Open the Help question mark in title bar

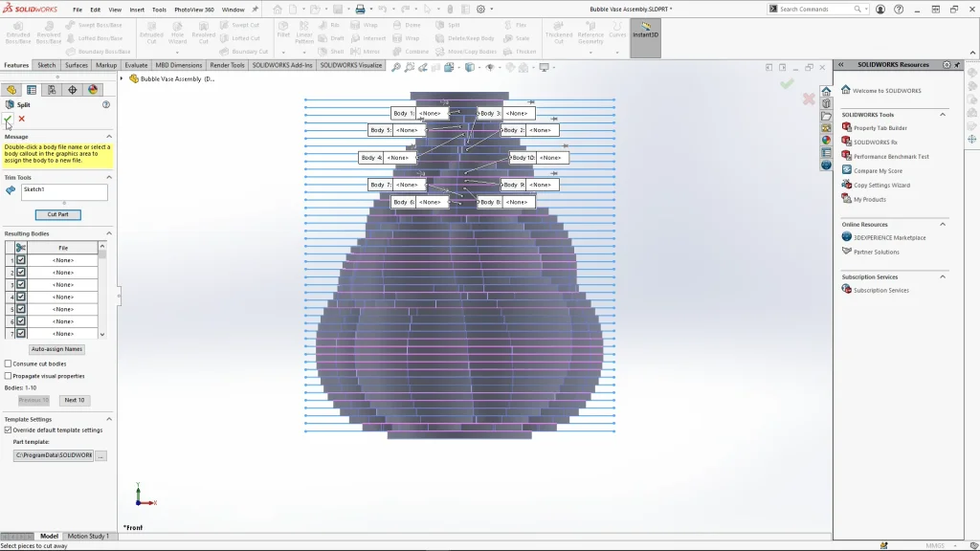pyautogui.click(x=898, y=10)
